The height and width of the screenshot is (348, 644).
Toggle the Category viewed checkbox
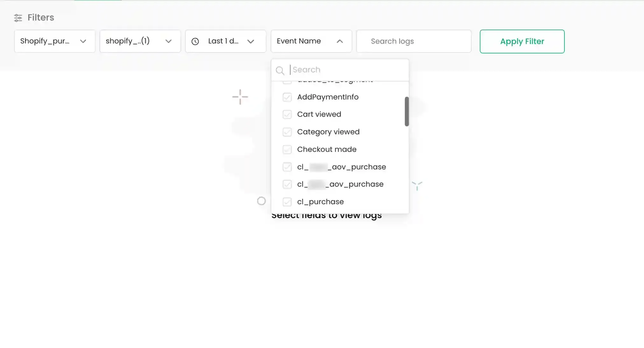point(287,132)
